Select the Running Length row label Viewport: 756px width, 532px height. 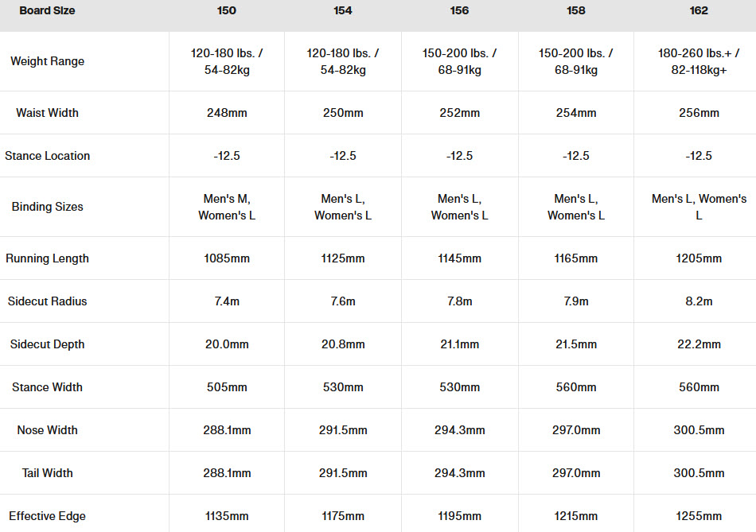[x=47, y=258]
